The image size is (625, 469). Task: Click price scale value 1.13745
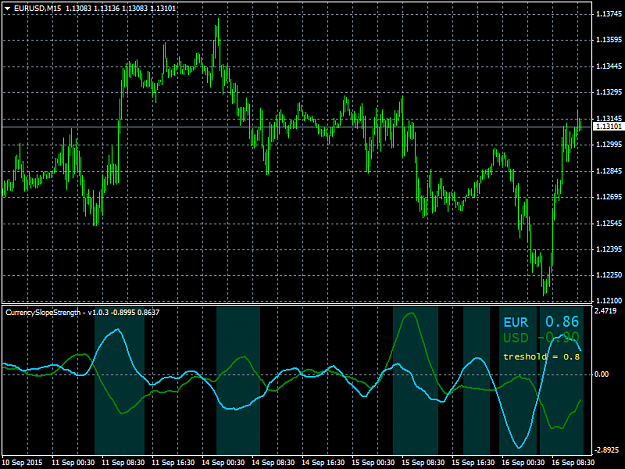pyautogui.click(x=609, y=14)
